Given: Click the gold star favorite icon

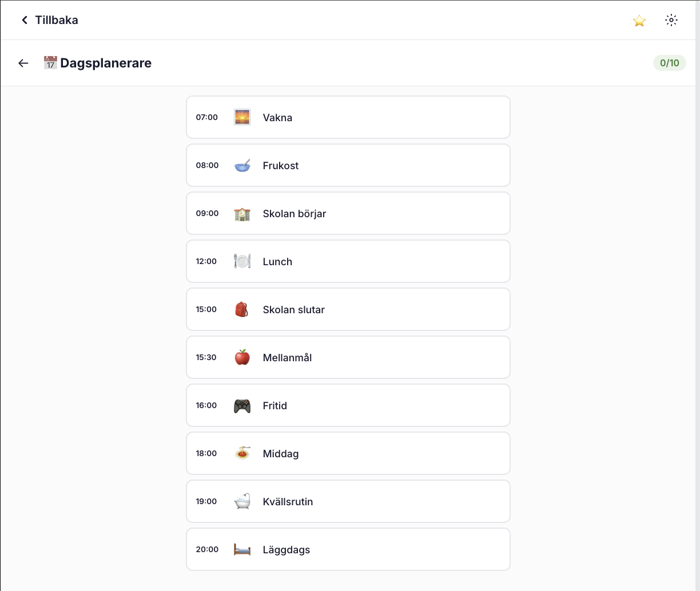Looking at the screenshot, I should [639, 21].
